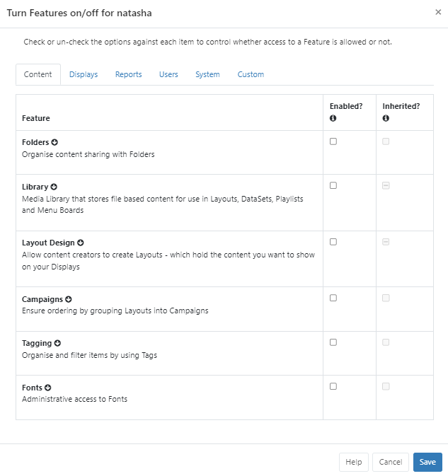Viewport: 448px width, 476px height.
Task: Expand the Campaigns feature arrow icon
Action: tap(69, 299)
